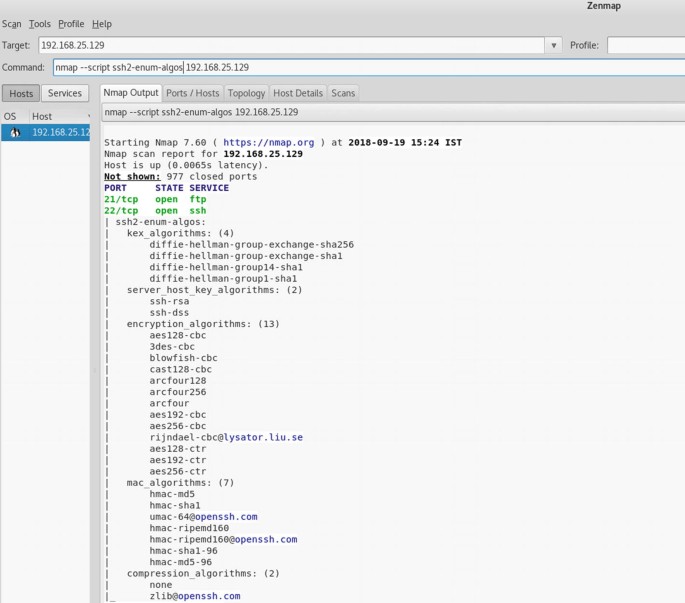The height and width of the screenshot is (603, 685).
Task: Switch to the Topology tab
Action: [246, 93]
